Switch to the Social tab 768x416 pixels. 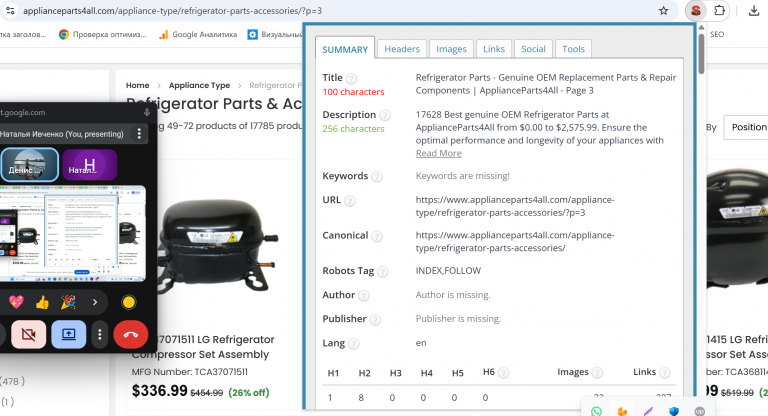(x=533, y=49)
